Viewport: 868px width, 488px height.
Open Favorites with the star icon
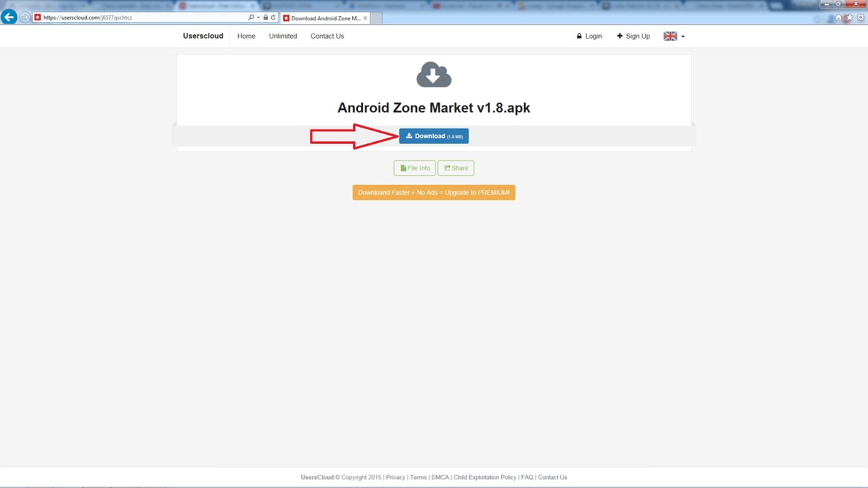[850, 17]
